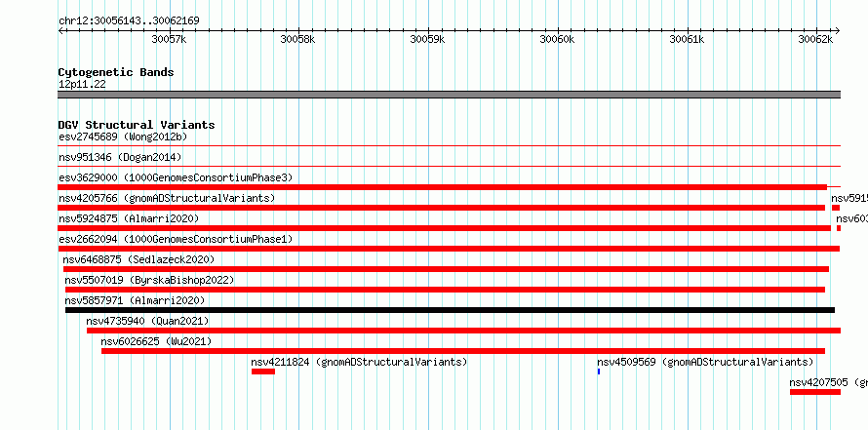868x430 pixels.
Task: Click the thin red line under esv2745689
Action: pos(449,145)
